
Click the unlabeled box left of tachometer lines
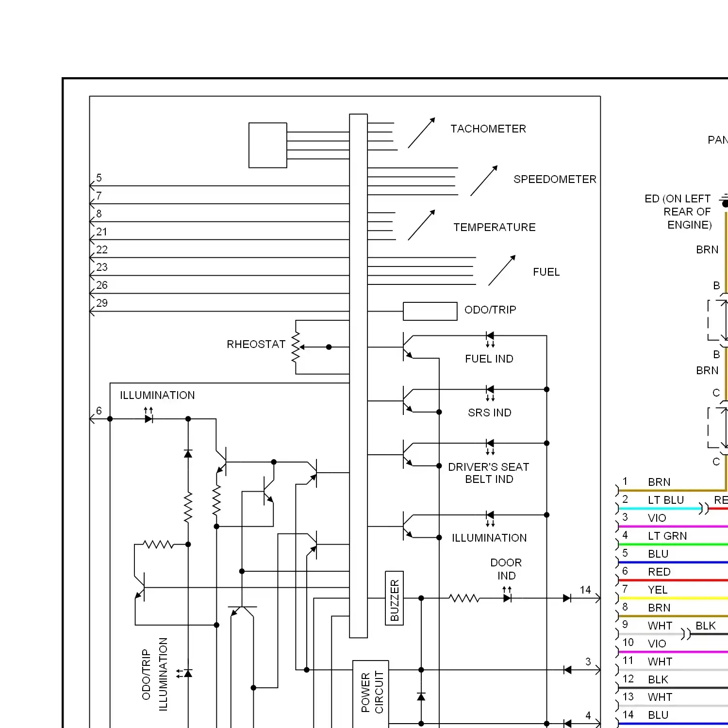(268, 146)
